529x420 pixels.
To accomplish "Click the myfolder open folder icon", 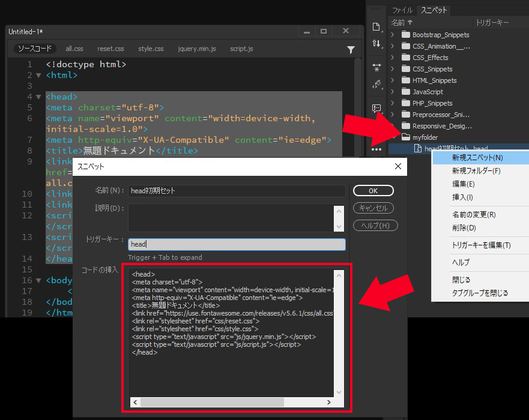I will 406,137.
